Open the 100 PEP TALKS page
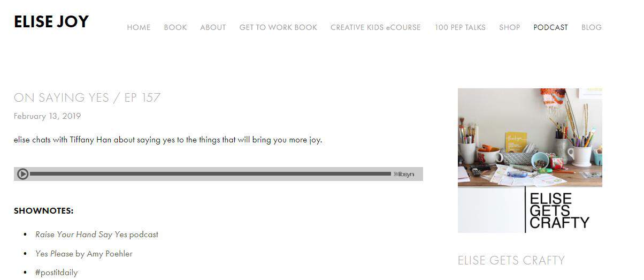The height and width of the screenshot is (280, 644). pyautogui.click(x=460, y=27)
